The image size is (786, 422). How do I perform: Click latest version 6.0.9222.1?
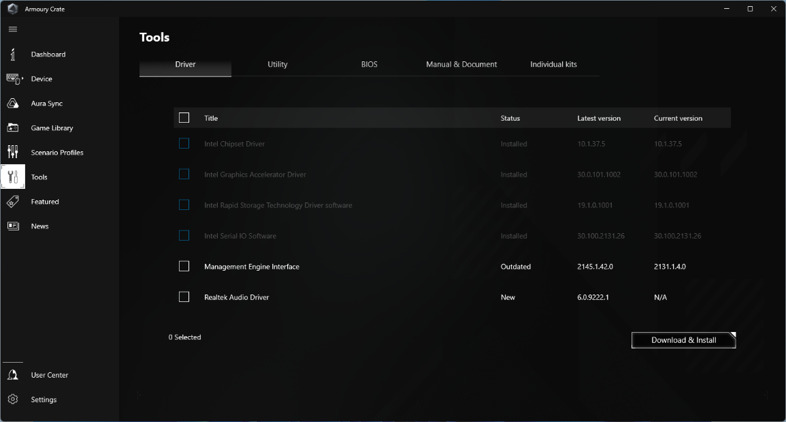tap(593, 297)
